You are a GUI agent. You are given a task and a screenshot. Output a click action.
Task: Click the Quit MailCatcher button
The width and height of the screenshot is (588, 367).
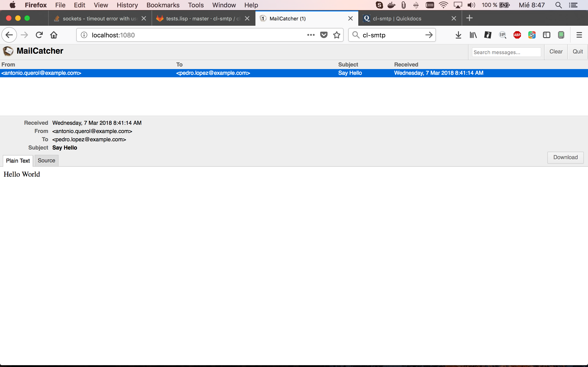(x=578, y=52)
